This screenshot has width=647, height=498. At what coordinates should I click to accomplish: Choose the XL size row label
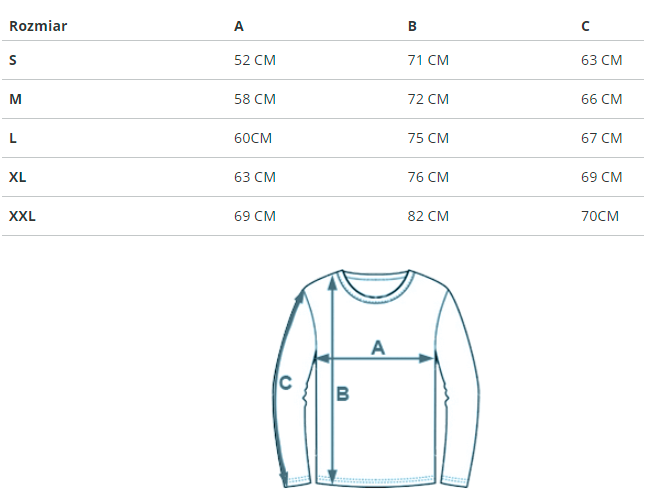click(18, 177)
